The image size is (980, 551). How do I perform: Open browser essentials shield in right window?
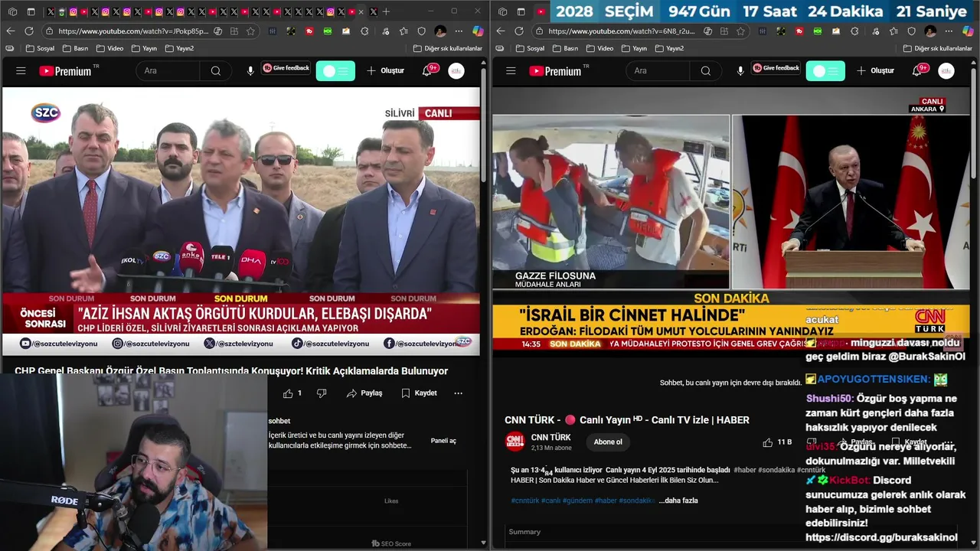pyautogui.click(x=912, y=31)
